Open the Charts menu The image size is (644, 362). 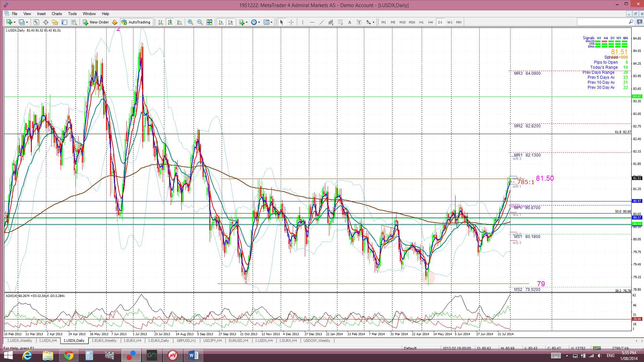click(57, 14)
